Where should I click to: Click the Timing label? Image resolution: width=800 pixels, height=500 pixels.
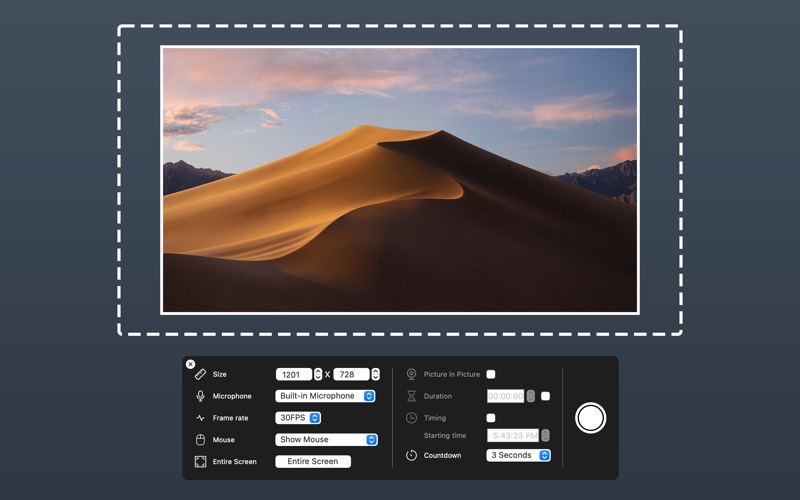[x=435, y=418]
